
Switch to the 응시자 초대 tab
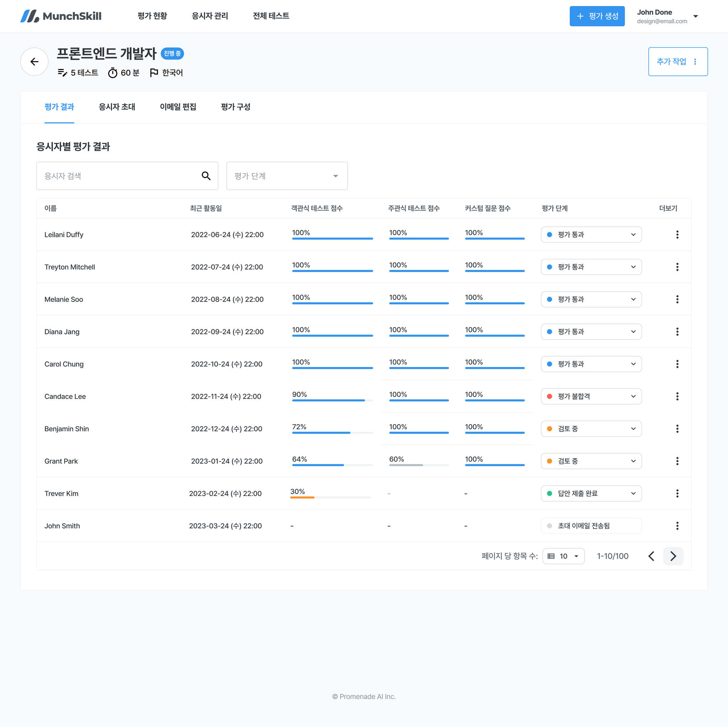[x=117, y=107]
